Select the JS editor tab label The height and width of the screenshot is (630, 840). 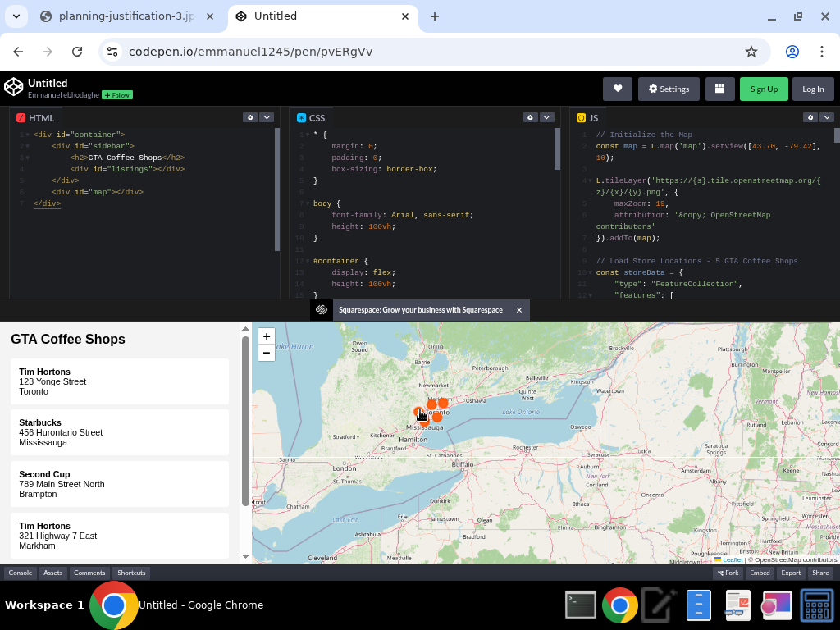point(587,118)
